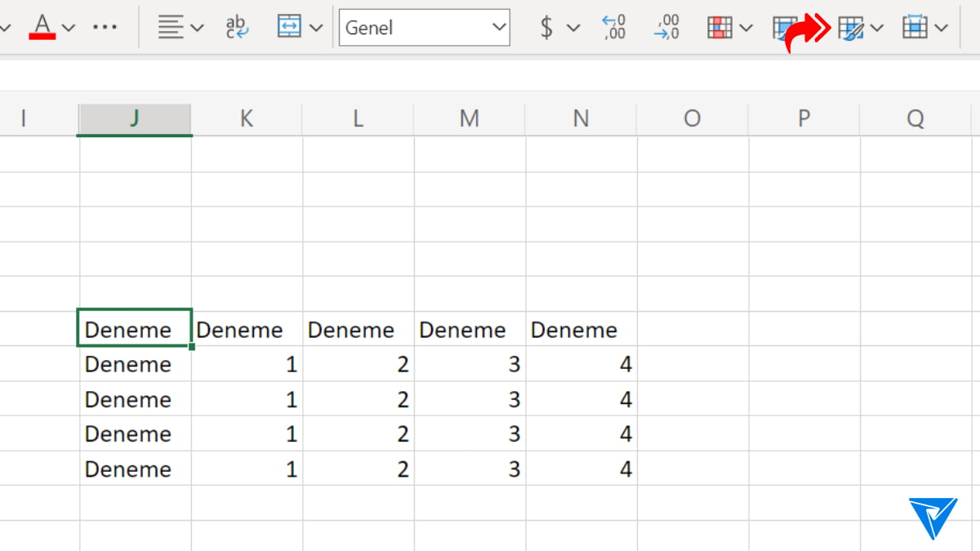Viewport: 980px width, 551px height.
Task: Click the decrease decimal places icon
Action: (666, 28)
